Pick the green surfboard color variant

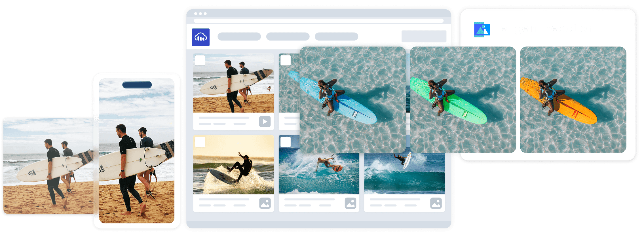point(463,100)
